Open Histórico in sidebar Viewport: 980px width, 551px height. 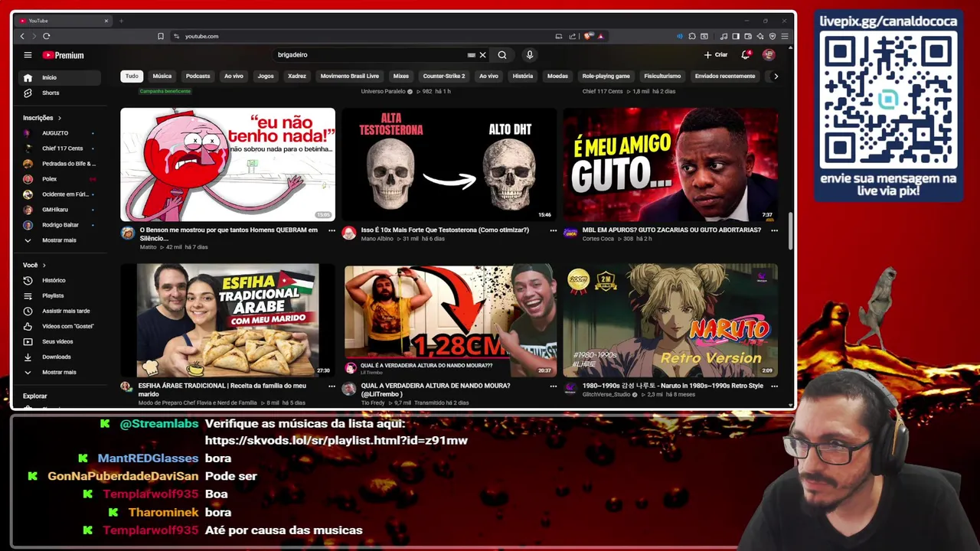[x=60, y=280]
